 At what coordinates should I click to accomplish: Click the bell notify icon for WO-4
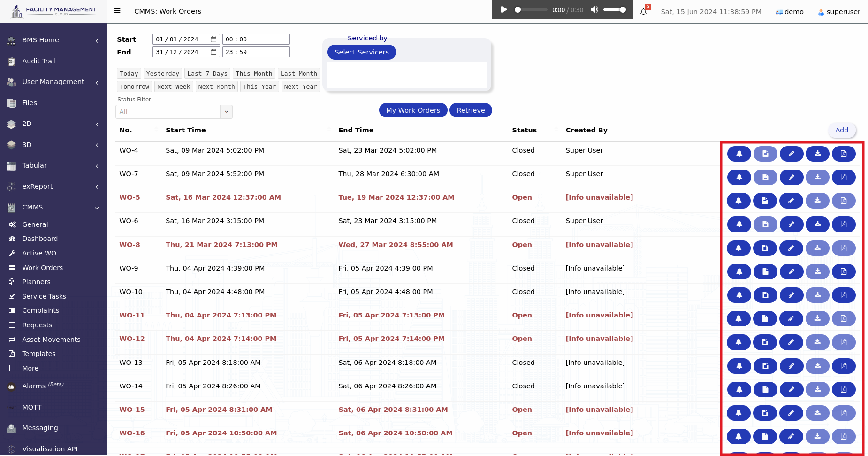[739, 154]
